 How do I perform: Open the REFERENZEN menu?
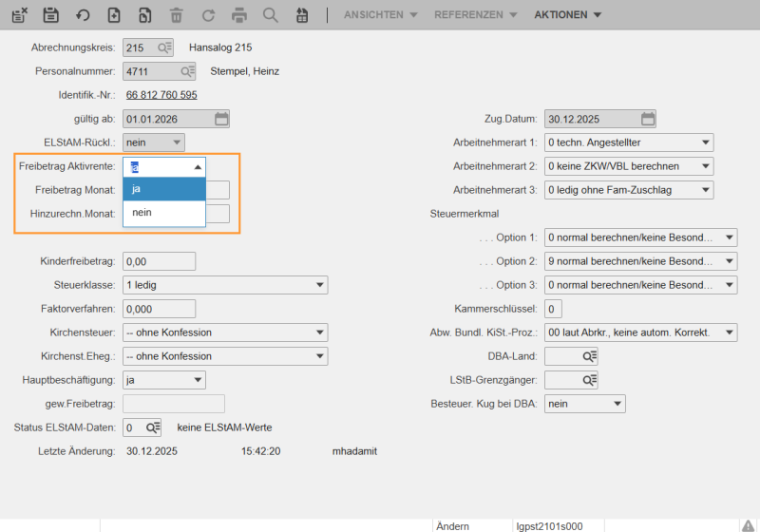[x=476, y=15]
